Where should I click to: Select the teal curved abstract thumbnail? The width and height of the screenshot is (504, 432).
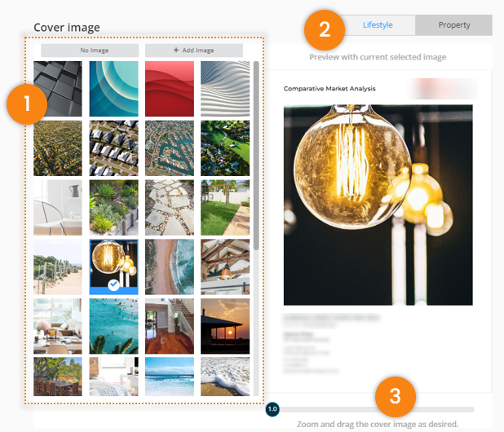point(114,89)
